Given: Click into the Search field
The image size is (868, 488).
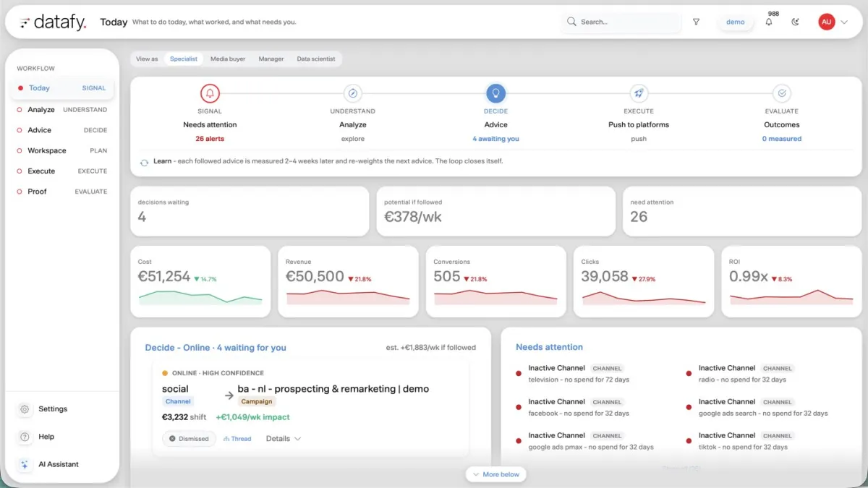Looking at the screenshot, I should (x=621, y=22).
